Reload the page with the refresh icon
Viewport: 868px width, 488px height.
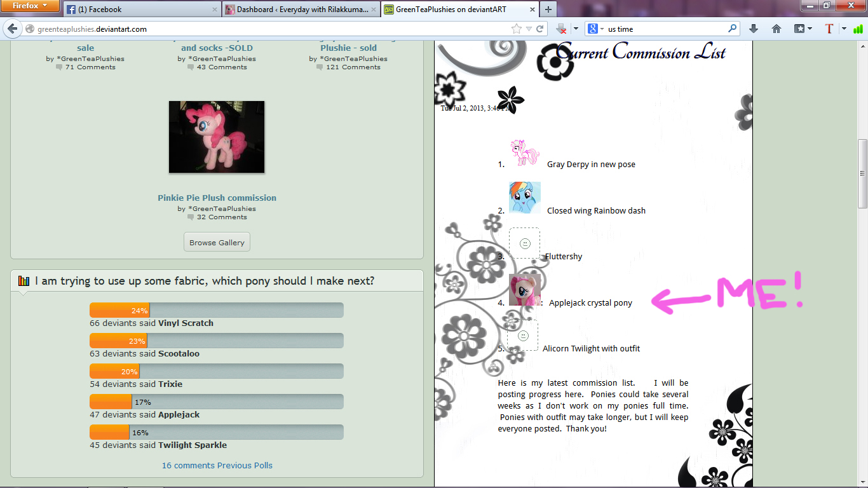[540, 29]
